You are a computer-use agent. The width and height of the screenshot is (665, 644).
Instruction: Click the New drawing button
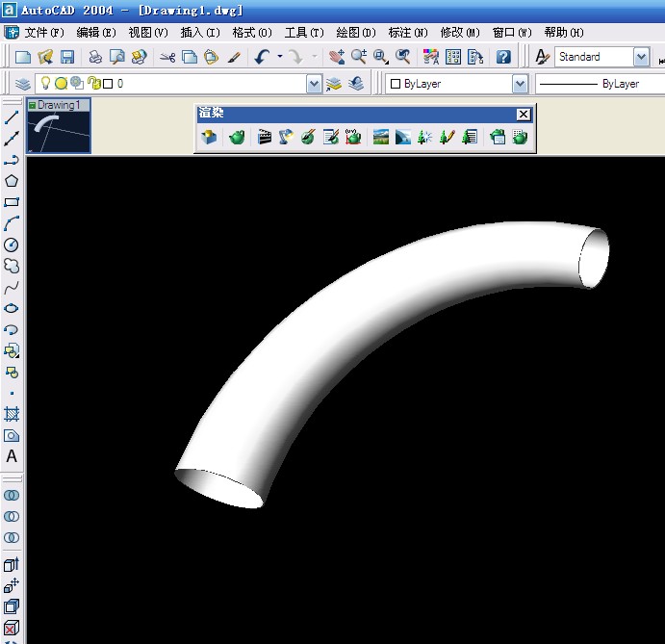click(23, 57)
